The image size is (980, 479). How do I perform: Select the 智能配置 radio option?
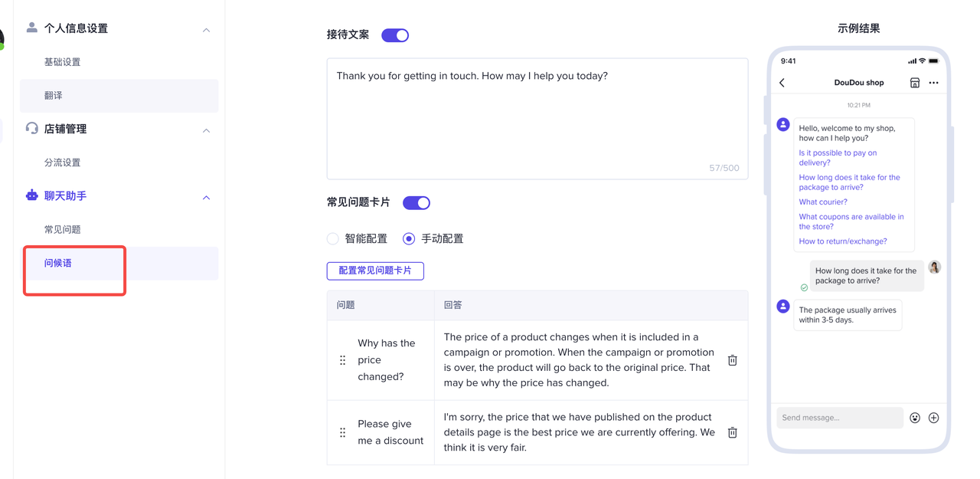point(333,239)
